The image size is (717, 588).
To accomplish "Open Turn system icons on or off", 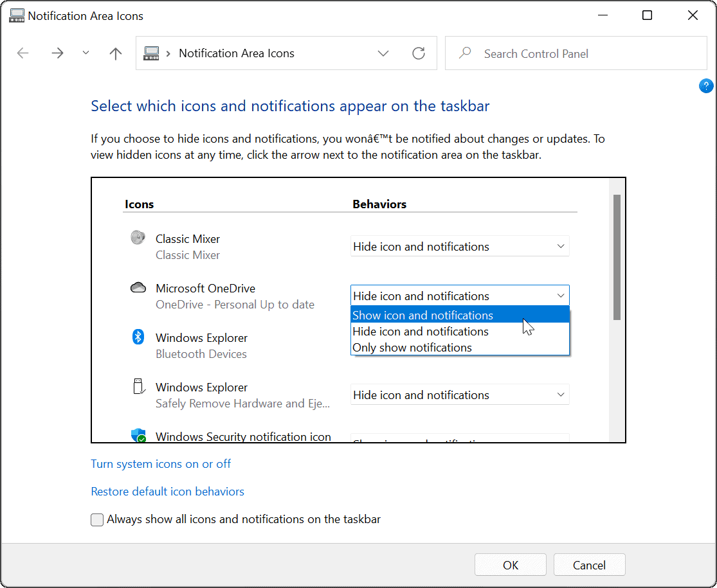I will pos(161,463).
